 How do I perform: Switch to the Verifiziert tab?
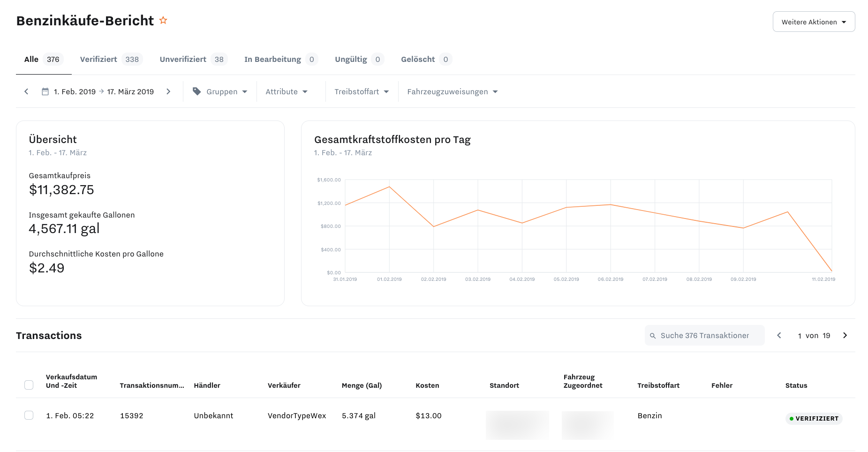pyautogui.click(x=111, y=59)
